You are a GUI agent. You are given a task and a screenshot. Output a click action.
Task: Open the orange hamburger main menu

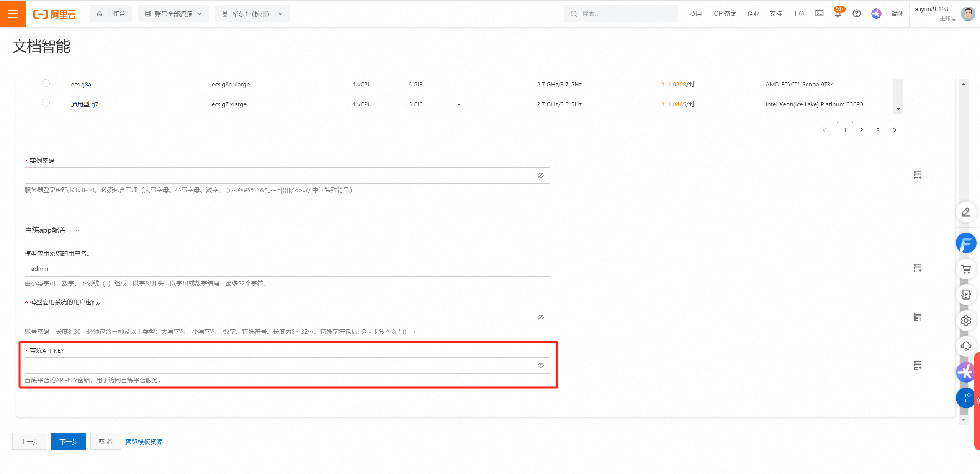[13, 14]
